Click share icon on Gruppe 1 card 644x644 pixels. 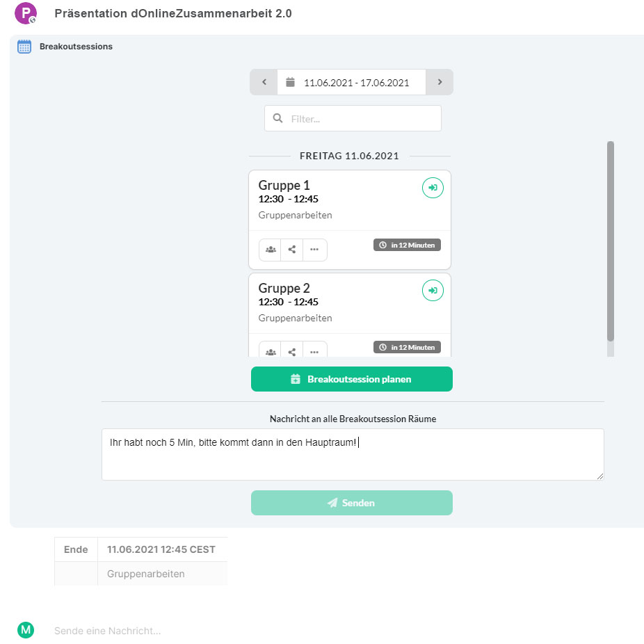(x=292, y=249)
